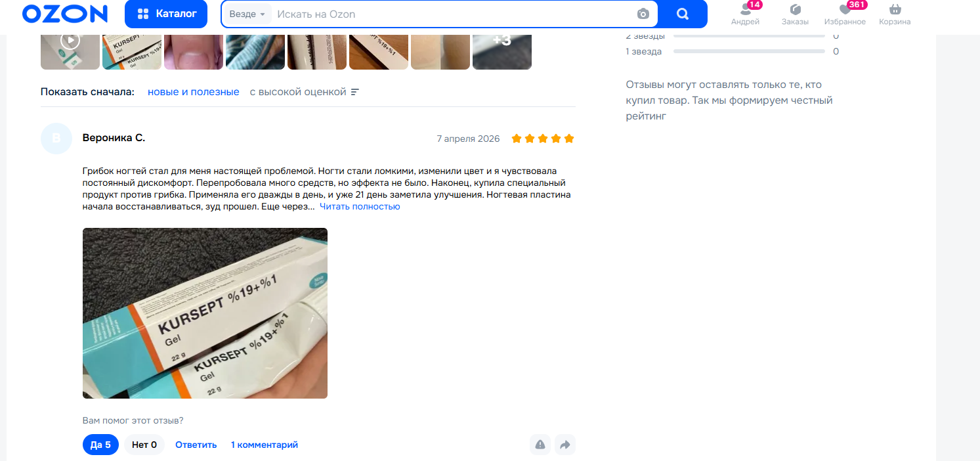
Task: Report review with warning icon
Action: tap(540, 445)
